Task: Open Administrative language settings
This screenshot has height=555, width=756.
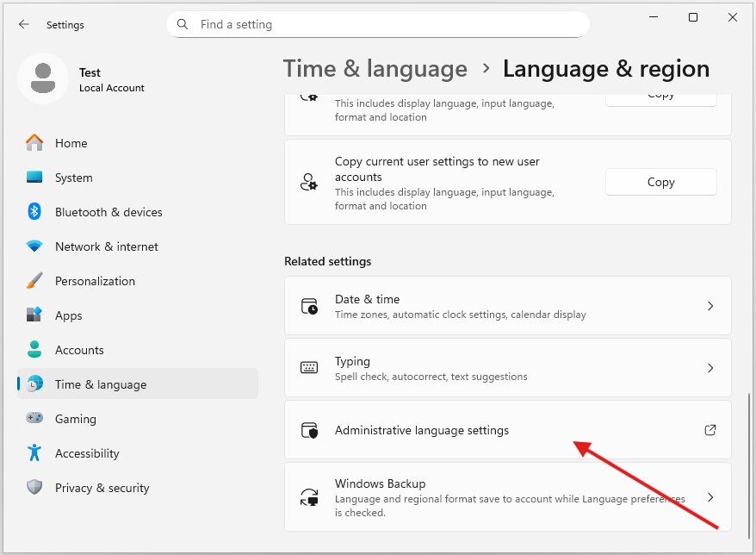Action: (508, 429)
